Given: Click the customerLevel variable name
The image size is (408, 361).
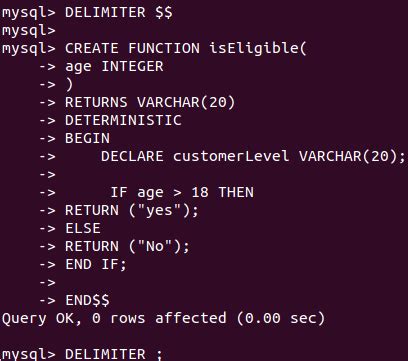Looking at the screenshot, I should click(231, 156).
